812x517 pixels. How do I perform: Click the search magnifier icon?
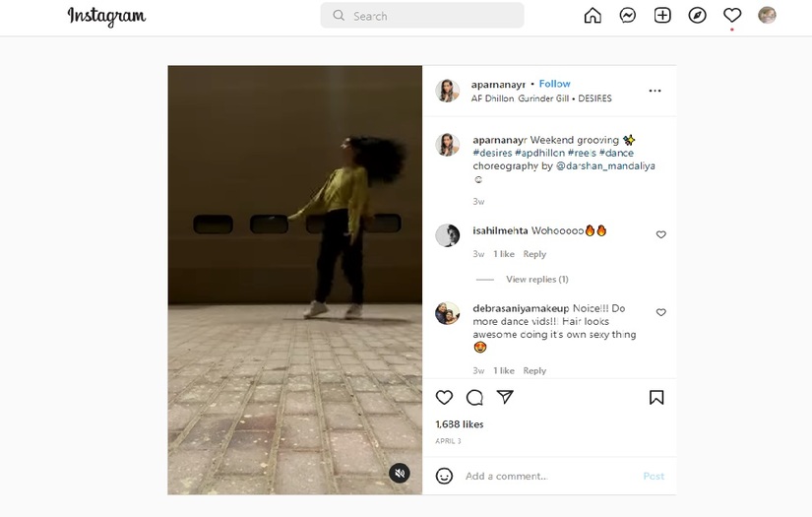pos(339,16)
